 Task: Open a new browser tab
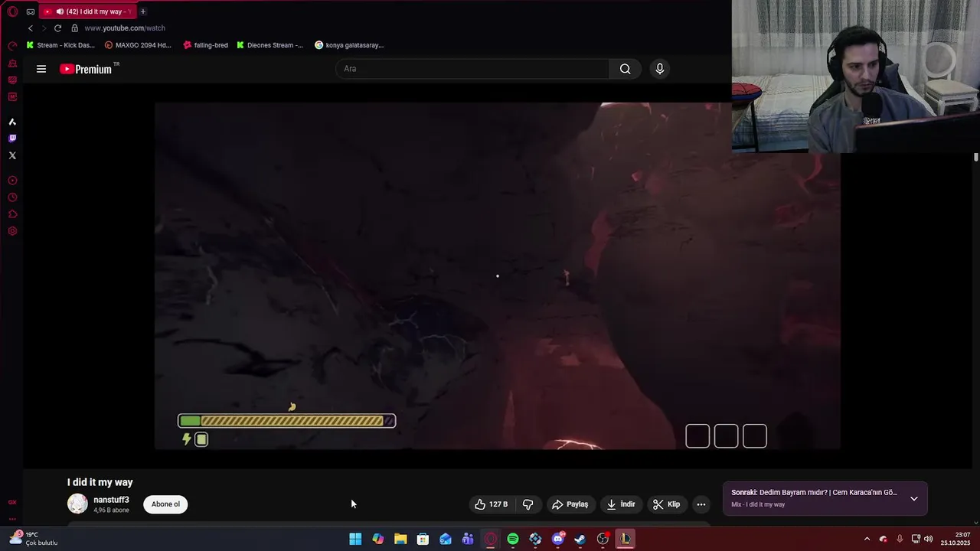coord(142,11)
